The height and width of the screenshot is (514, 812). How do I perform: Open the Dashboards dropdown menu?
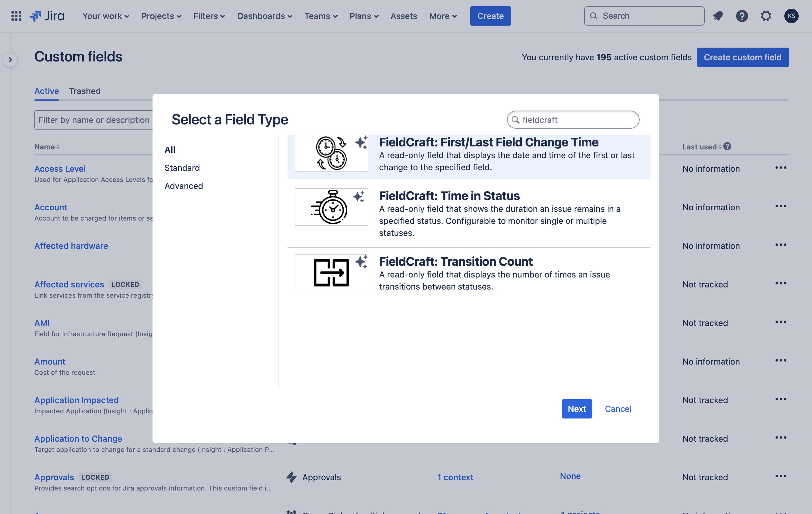(x=264, y=16)
